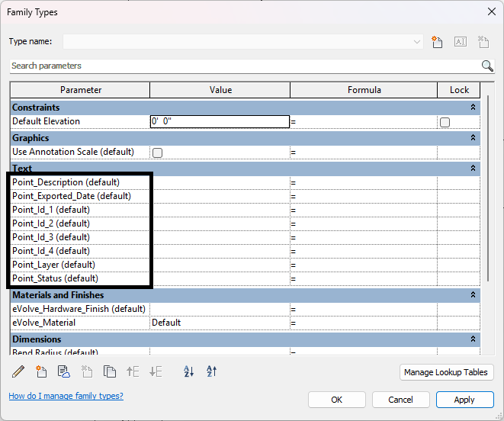Click the Default Elevation value field

tap(220, 121)
